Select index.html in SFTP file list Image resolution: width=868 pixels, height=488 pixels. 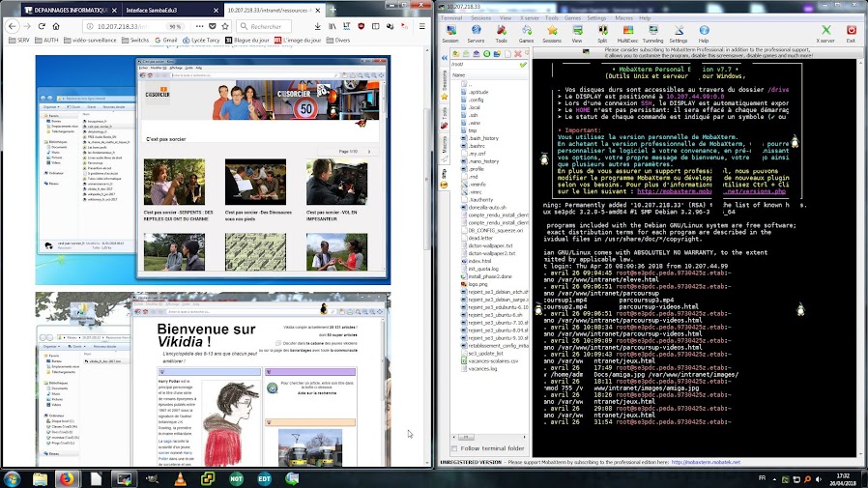pyautogui.click(x=478, y=261)
